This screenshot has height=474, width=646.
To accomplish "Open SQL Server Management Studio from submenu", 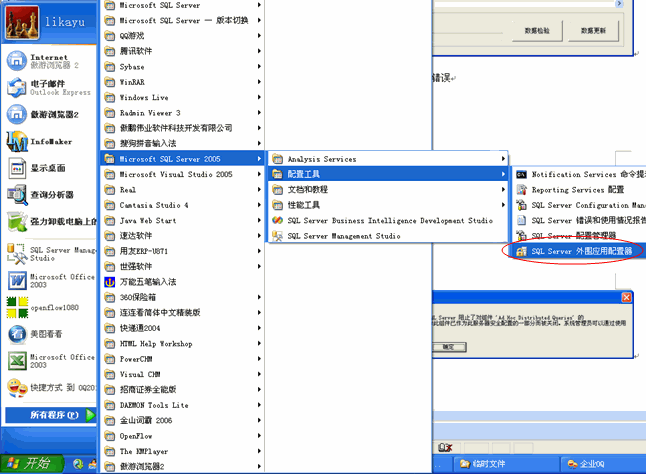I will [x=343, y=236].
